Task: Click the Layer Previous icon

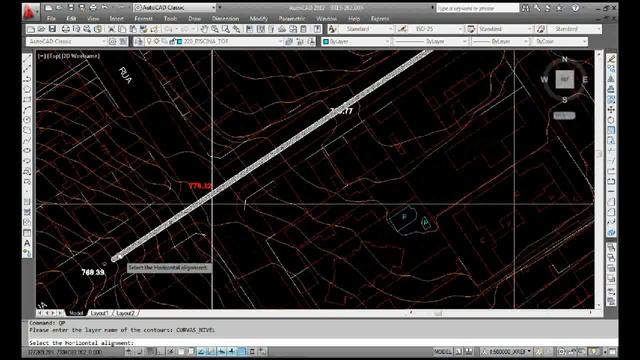Action: tap(300, 41)
